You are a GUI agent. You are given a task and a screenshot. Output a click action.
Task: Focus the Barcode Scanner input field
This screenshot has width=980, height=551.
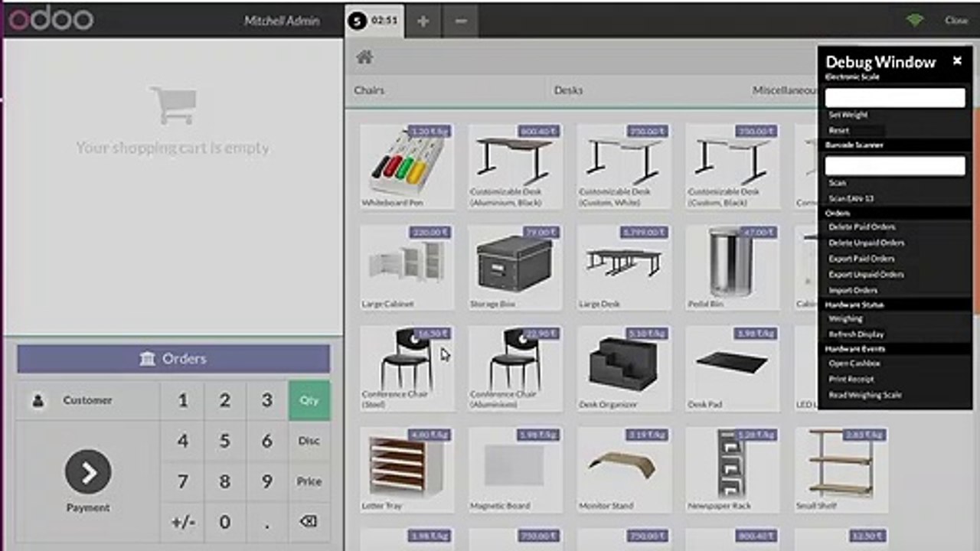[x=895, y=165]
